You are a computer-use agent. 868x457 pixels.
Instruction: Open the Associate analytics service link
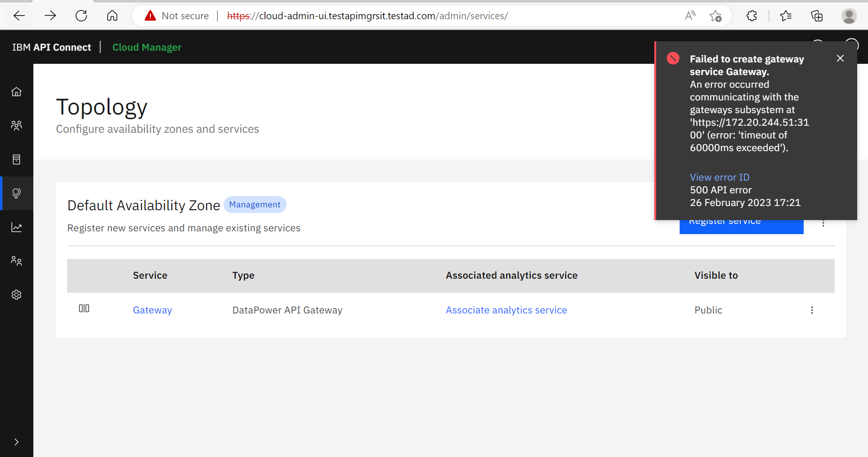coord(506,310)
